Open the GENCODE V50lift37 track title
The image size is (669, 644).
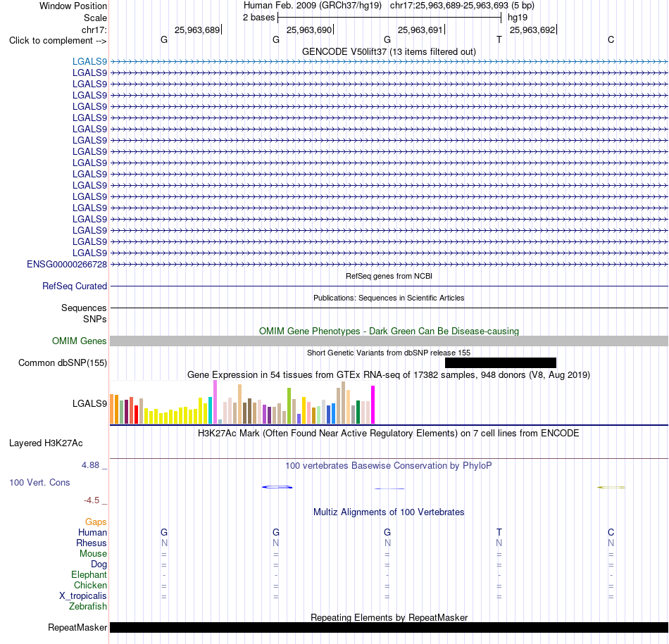[x=389, y=51]
